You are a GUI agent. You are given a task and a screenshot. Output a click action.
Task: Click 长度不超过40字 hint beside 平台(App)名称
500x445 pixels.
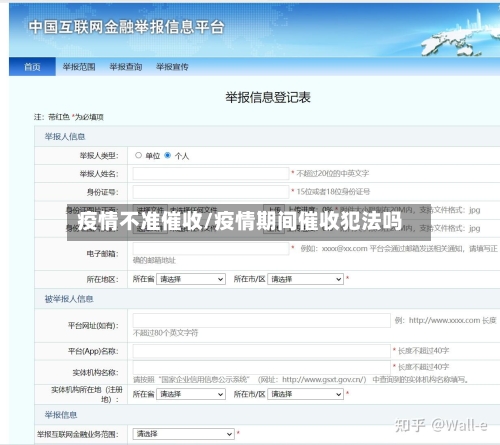click(x=424, y=351)
